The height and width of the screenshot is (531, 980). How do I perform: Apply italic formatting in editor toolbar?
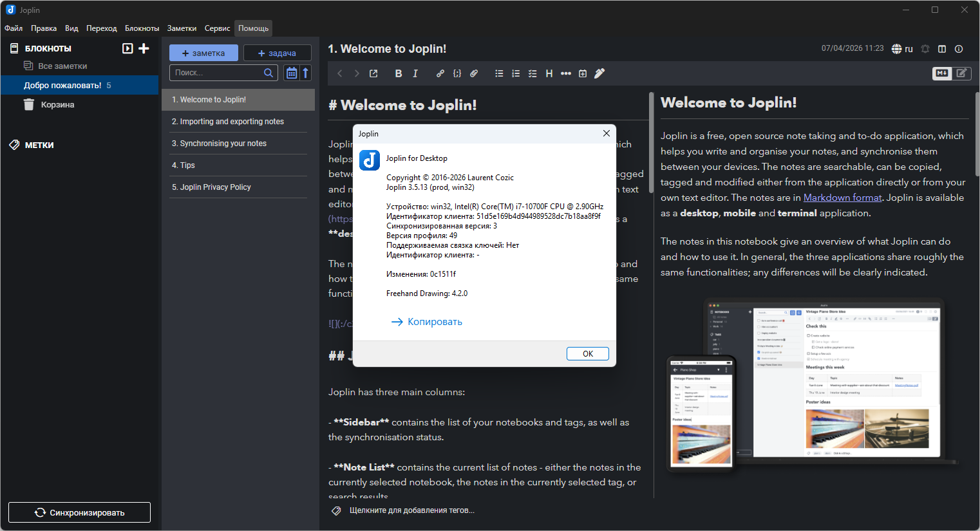415,73
